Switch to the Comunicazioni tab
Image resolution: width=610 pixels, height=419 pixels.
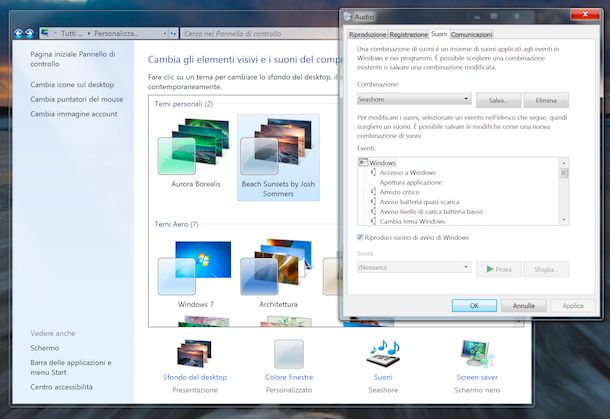tap(472, 35)
